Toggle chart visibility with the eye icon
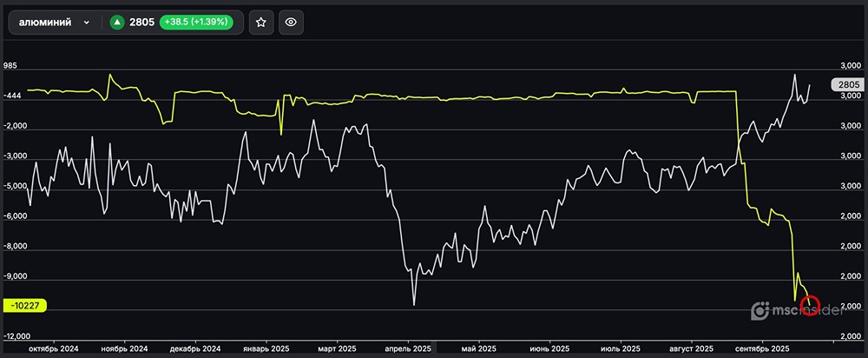The height and width of the screenshot is (358, 868). pos(291,23)
